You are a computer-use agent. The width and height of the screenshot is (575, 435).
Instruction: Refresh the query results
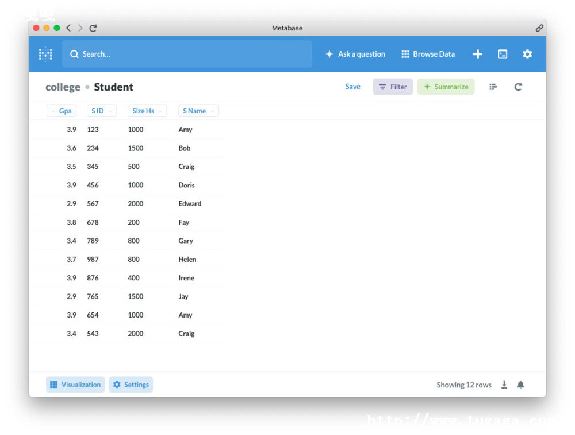pos(518,87)
